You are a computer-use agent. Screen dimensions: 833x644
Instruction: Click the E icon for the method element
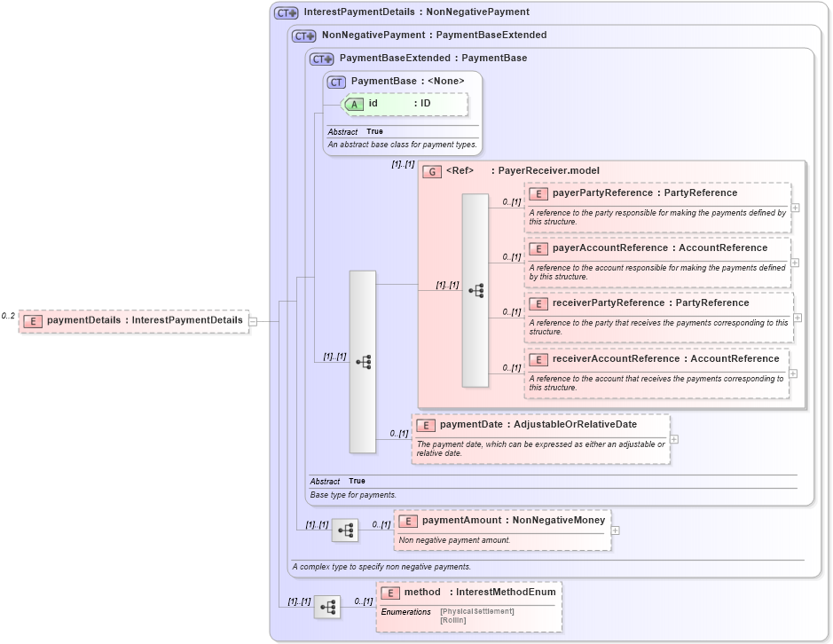[389, 592]
